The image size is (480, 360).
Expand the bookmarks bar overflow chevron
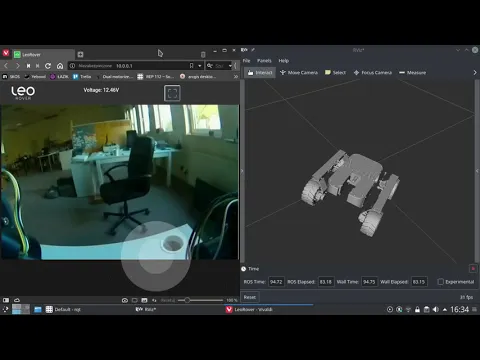(236, 77)
